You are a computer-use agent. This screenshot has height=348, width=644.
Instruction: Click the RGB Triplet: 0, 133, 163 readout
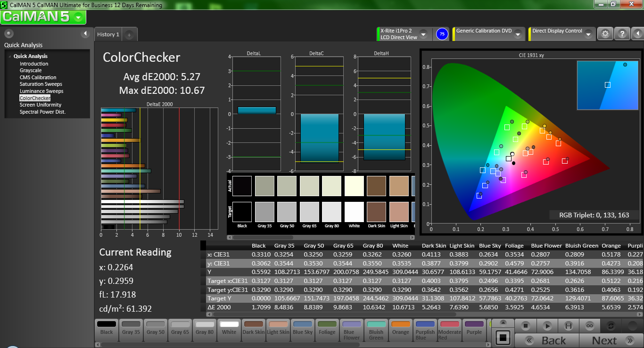(594, 215)
